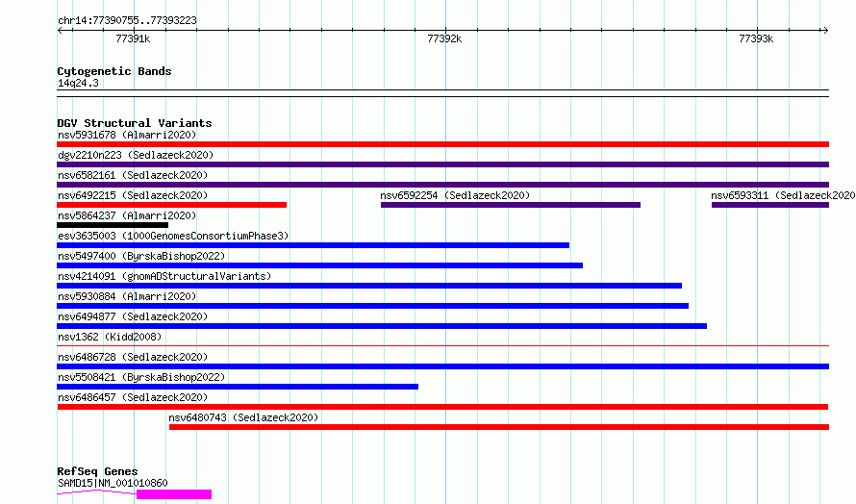Select the nsv5931678 (Almarri2020) label
This screenshot has height=504, width=856.
tap(127, 135)
